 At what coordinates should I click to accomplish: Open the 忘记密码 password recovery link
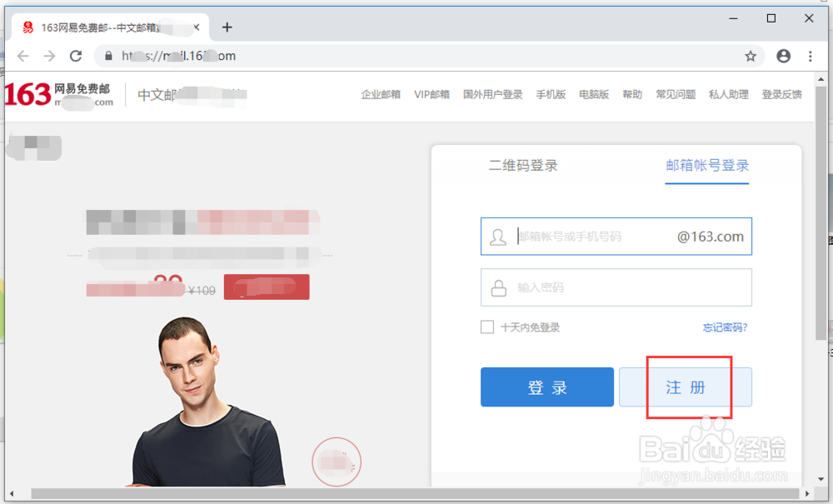click(x=723, y=327)
